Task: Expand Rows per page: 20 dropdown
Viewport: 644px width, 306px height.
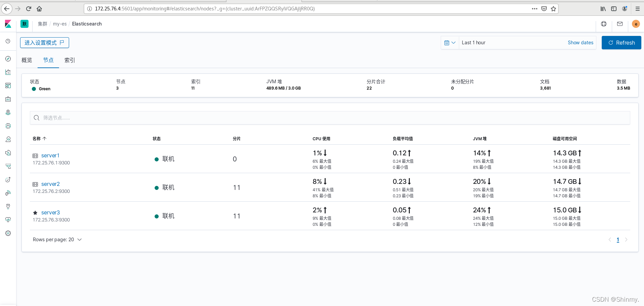Action: coord(57,240)
